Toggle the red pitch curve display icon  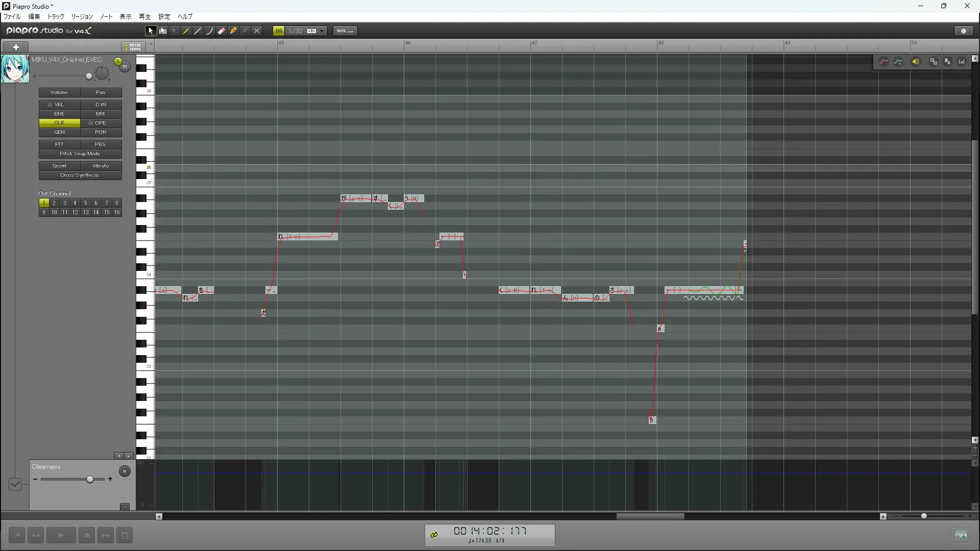tap(884, 62)
